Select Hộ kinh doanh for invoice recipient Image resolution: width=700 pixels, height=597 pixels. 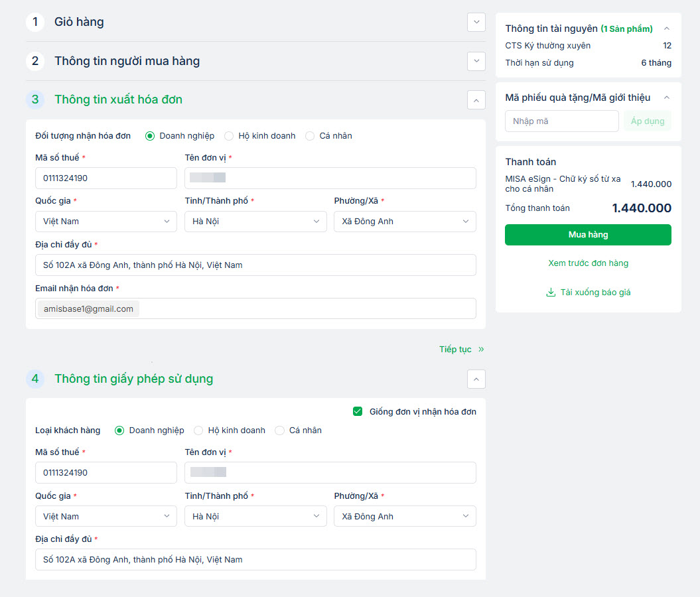pyautogui.click(x=229, y=136)
